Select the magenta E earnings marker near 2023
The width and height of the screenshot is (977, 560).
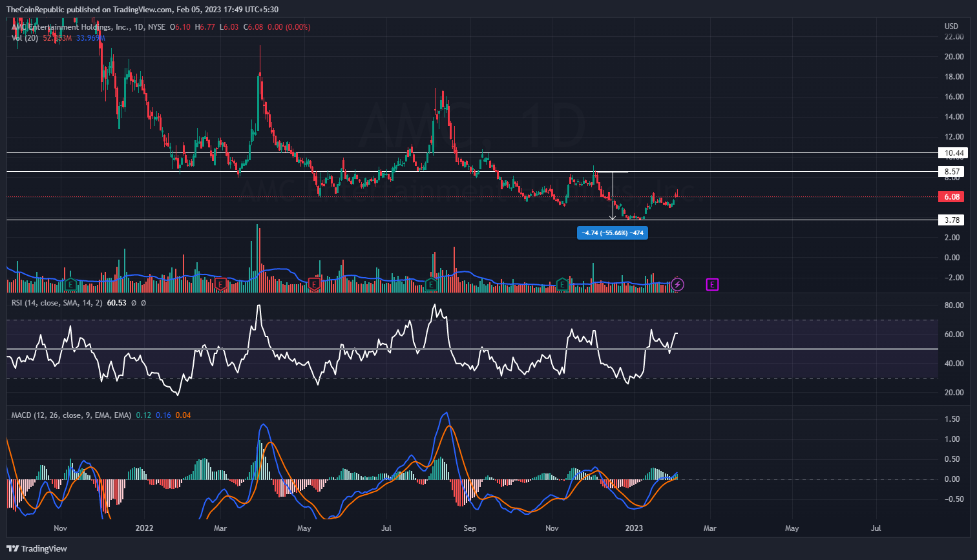711,284
